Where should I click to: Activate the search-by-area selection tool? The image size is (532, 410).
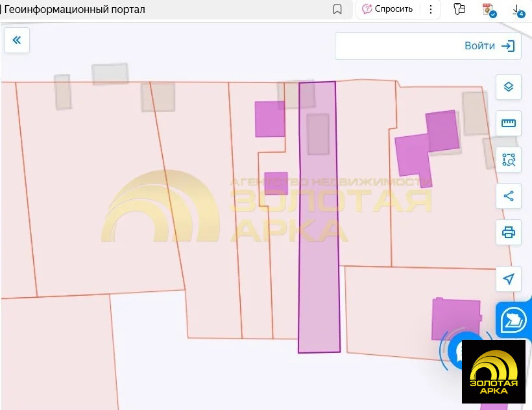pos(508,159)
